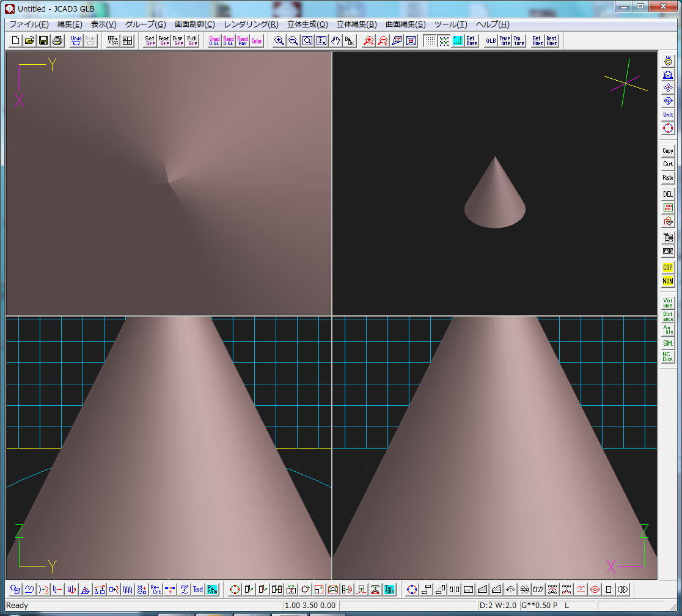
Task: Toggle the grid snap points icon
Action: (x=444, y=41)
